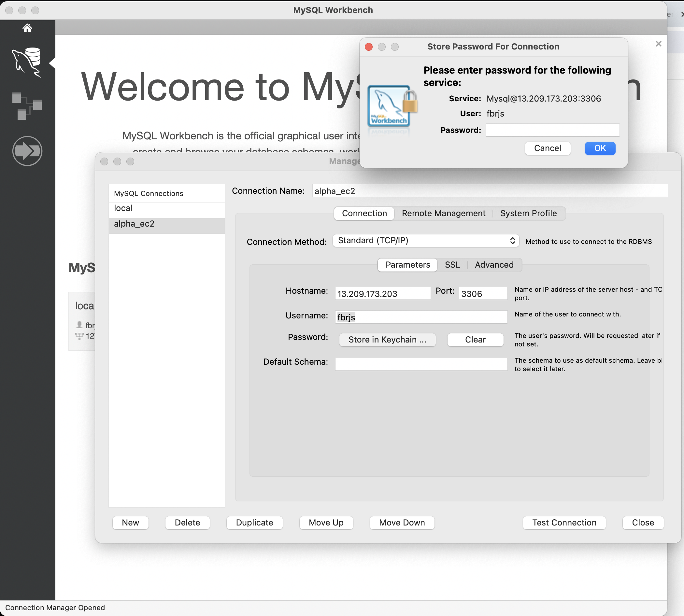Click the Service value Mysql@13.209.173.203:3306
684x616 pixels.
click(x=544, y=99)
